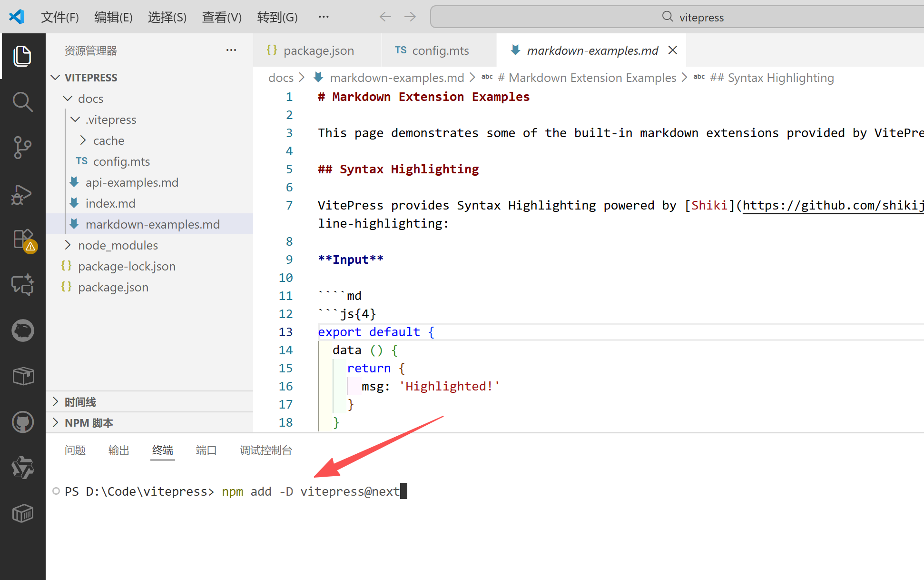Click the navigate forward arrow
Image resolution: width=924 pixels, height=580 pixels.
pyautogui.click(x=410, y=17)
